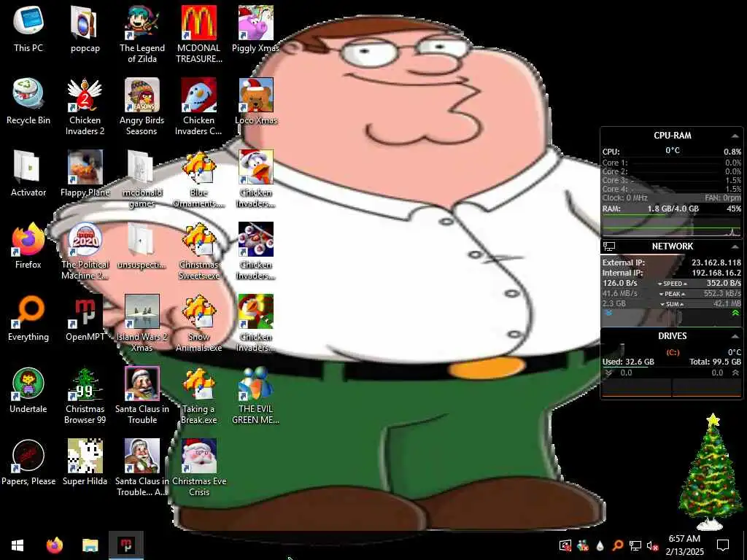Image resolution: width=747 pixels, height=560 pixels.
Task: Select the Activator folder icon
Action: coord(28,174)
